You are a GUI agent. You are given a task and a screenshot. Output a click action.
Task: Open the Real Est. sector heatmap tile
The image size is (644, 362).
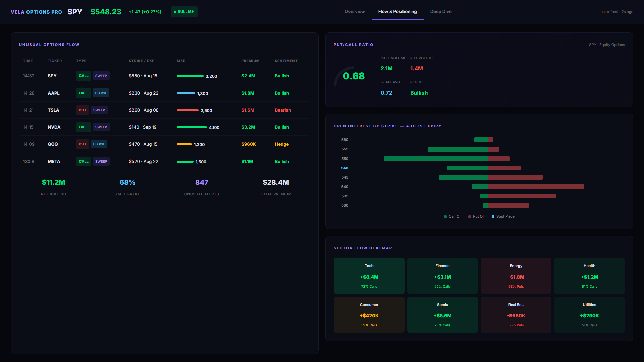516,315
